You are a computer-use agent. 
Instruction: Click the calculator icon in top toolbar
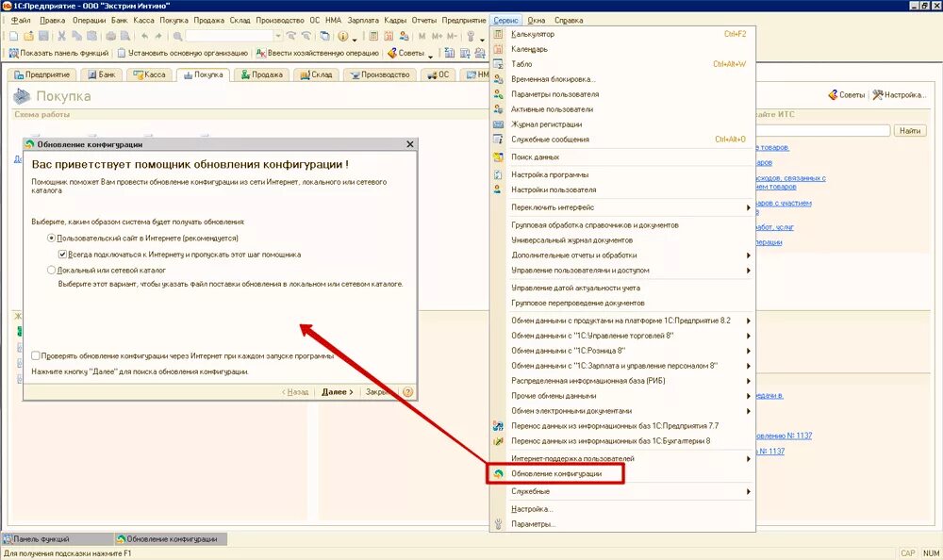[372, 36]
